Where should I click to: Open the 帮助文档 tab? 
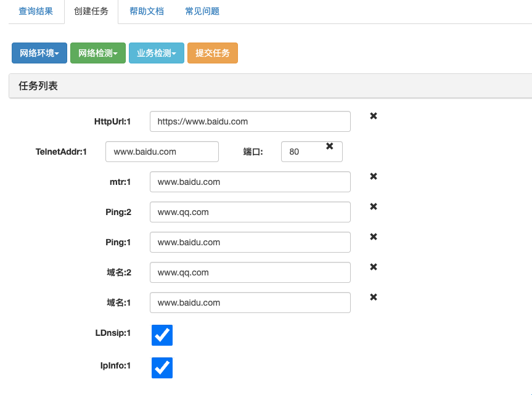147,11
